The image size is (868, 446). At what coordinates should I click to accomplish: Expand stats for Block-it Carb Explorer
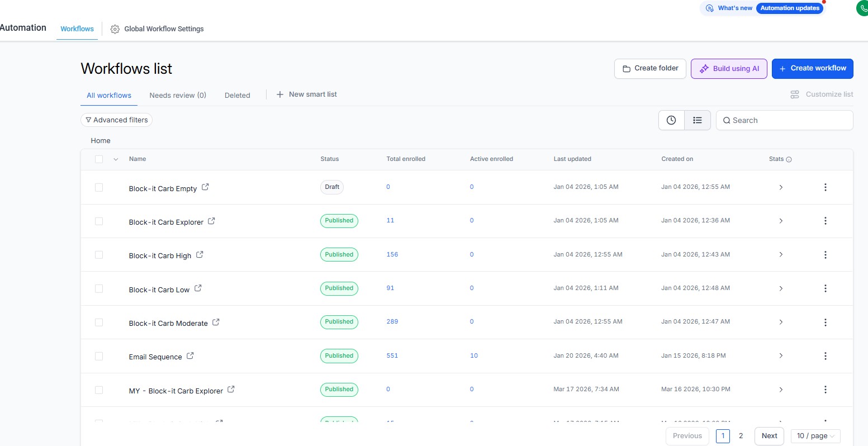pos(781,221)
